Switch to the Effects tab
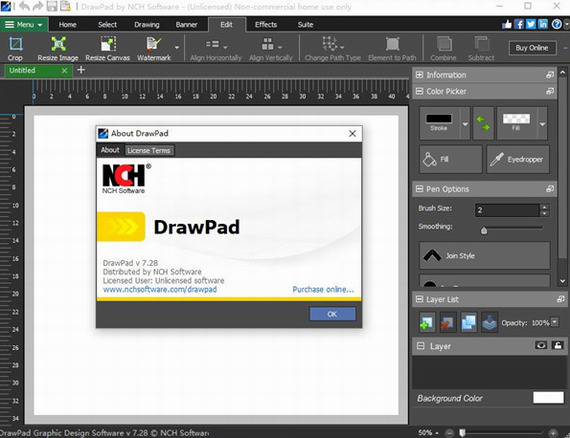The width and height of the screenshot is (570, 438). pos(266,25)
